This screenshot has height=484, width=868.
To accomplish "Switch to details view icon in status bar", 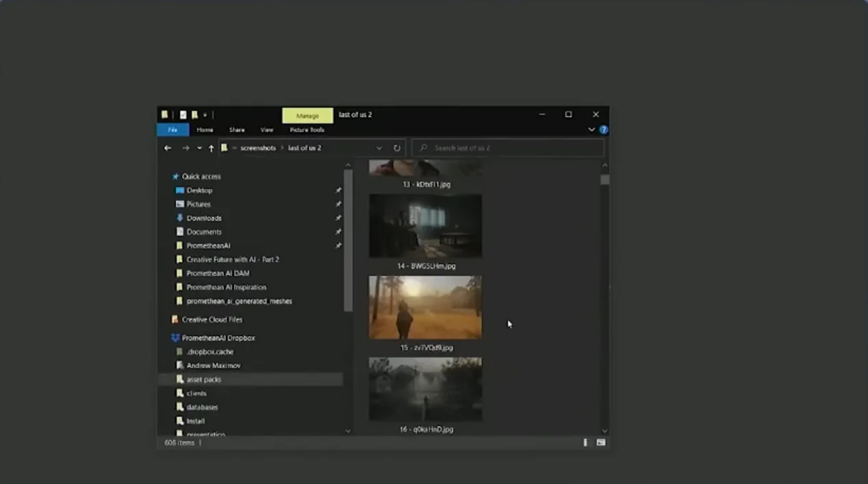I will (x=585, y=443).
